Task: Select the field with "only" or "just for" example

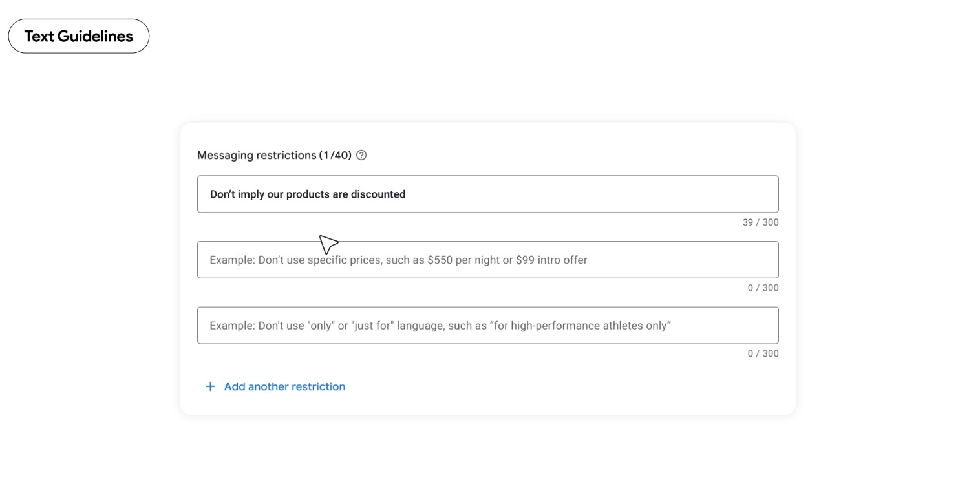Action: pos(487,326)
